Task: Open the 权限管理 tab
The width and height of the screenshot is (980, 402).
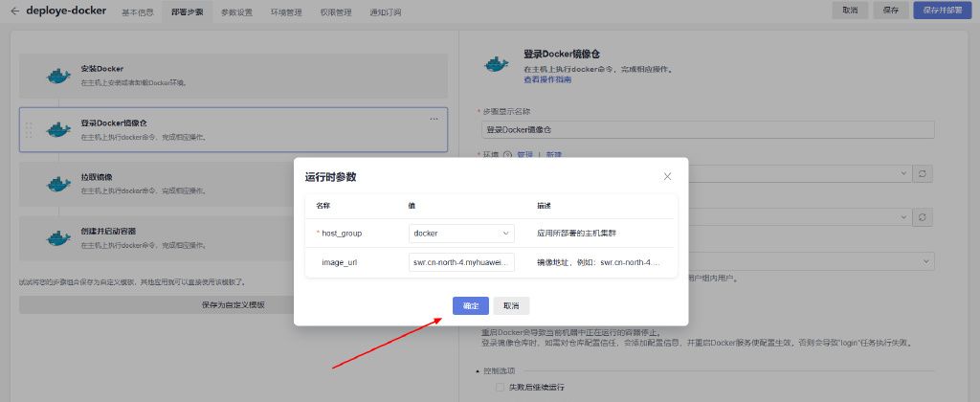Action: 336,11
